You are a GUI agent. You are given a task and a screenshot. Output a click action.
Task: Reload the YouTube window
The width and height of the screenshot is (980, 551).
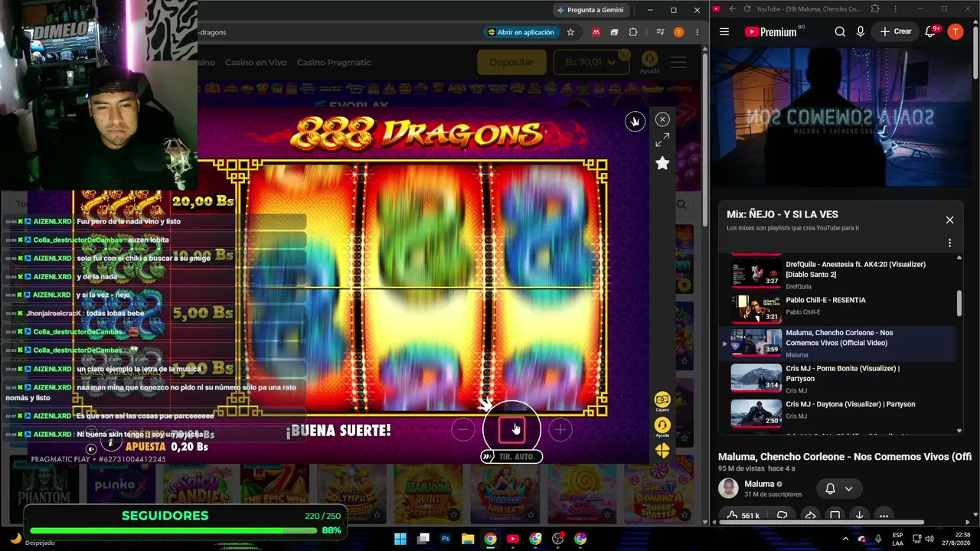coord(747,9)
